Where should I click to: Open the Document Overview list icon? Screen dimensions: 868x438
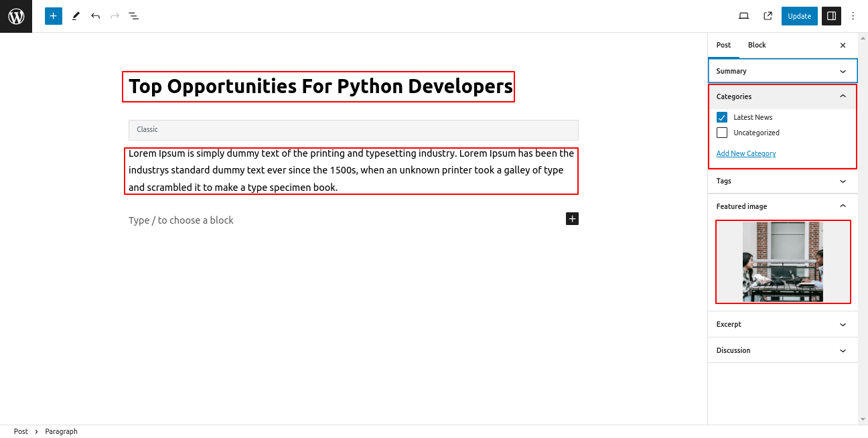click(x=134, y=16)
